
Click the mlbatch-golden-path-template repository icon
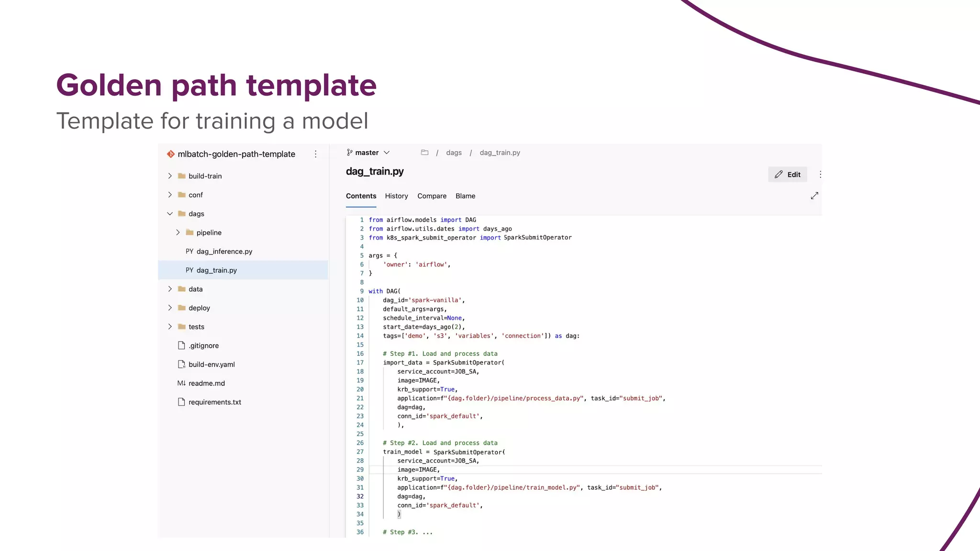tap(170, 154)
